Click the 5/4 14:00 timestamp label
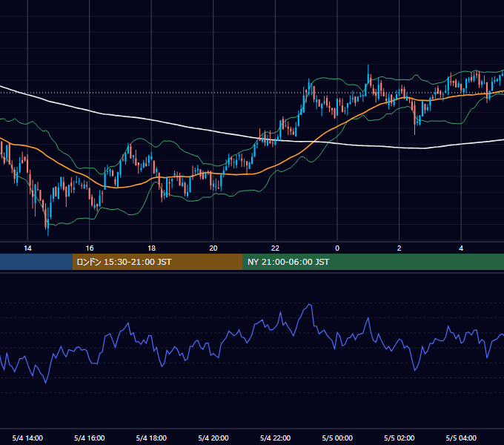The image size is (504, 445). coord(27,438)
